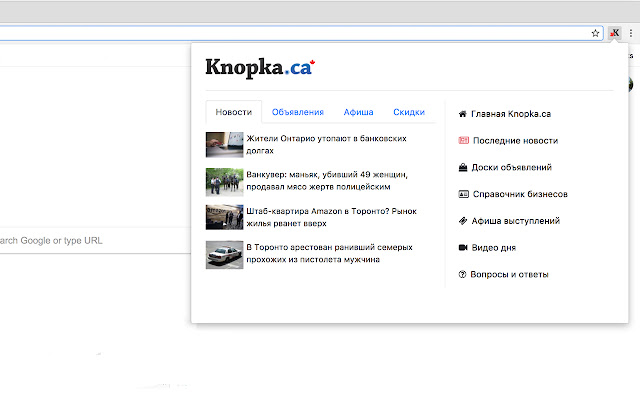Image resolution: width=640 pixels, height=400 pixels.
Task: Click the ticket icon for Афиша выступлений
Action: (x=463, y=221)
